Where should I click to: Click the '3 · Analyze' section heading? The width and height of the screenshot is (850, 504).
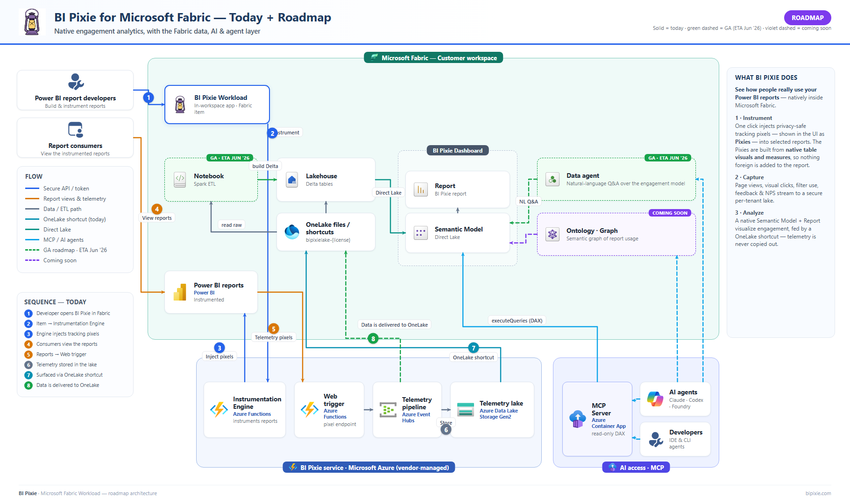click(x=749, y=213)
